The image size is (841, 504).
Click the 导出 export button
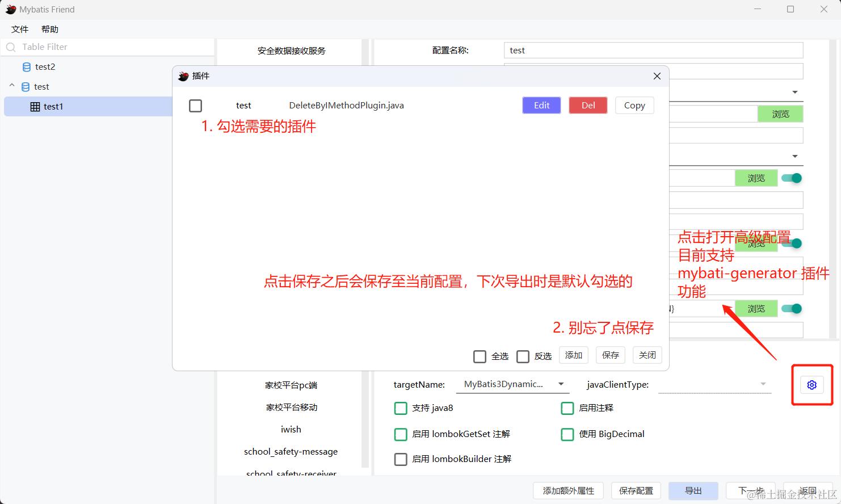pos(693,490)
